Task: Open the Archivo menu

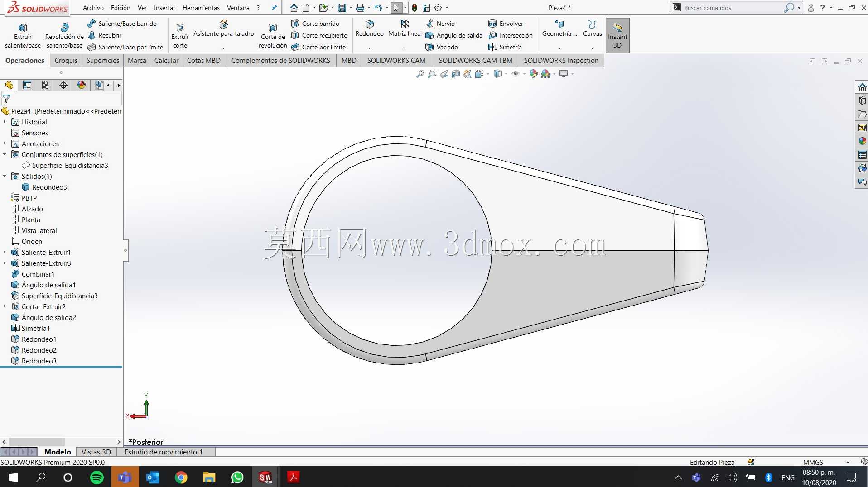Action: tap(93, 8)
